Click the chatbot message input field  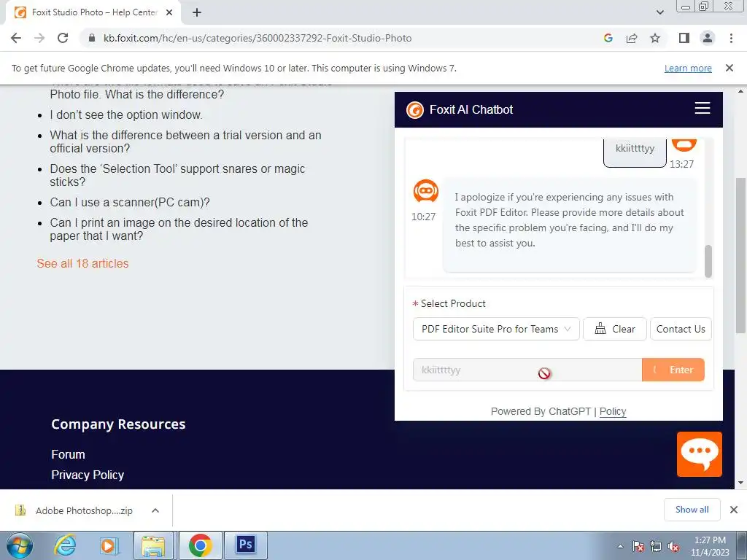tap(527, 370)
